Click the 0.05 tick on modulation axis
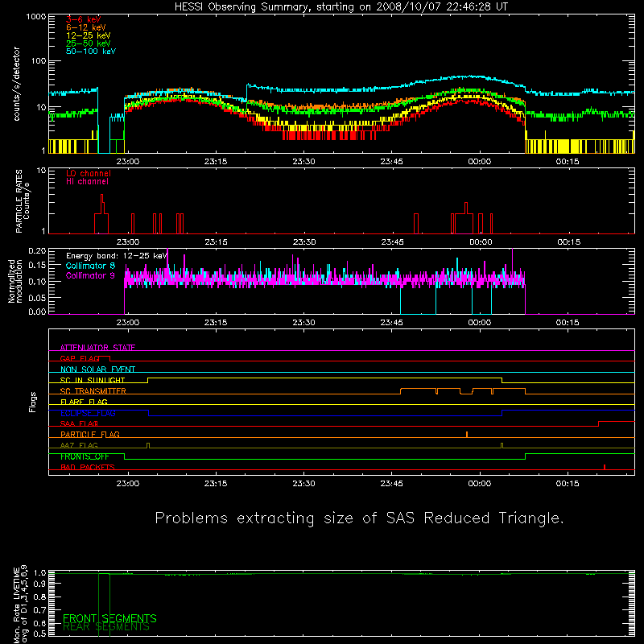This screenshot has height=644, width=644. (37, 297)
